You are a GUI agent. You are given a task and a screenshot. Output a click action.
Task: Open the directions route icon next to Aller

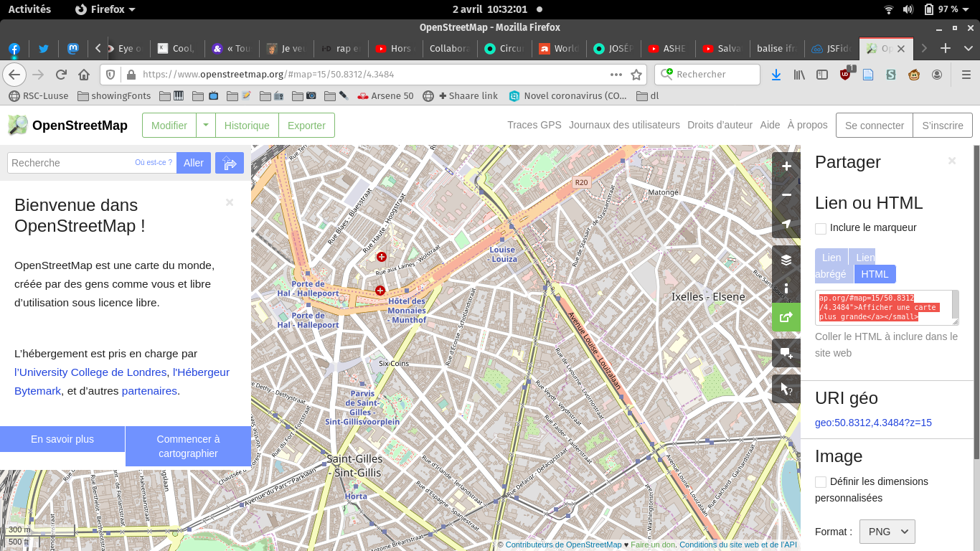[230, 163]
